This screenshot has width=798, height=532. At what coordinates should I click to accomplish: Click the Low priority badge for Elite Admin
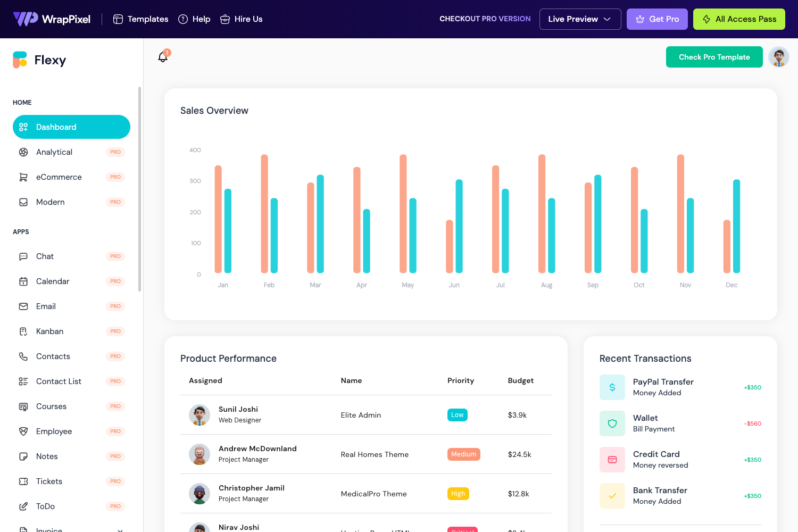pyautogui.click(x=457, y=414)
